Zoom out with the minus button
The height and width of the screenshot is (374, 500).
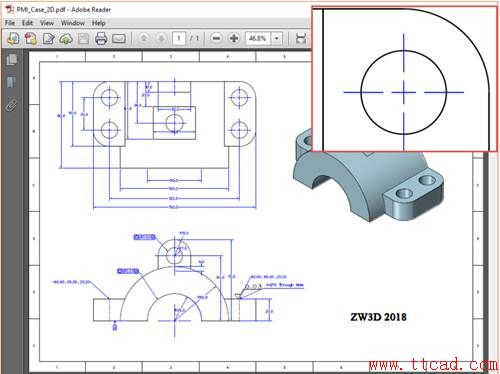(x=216, y=38)
